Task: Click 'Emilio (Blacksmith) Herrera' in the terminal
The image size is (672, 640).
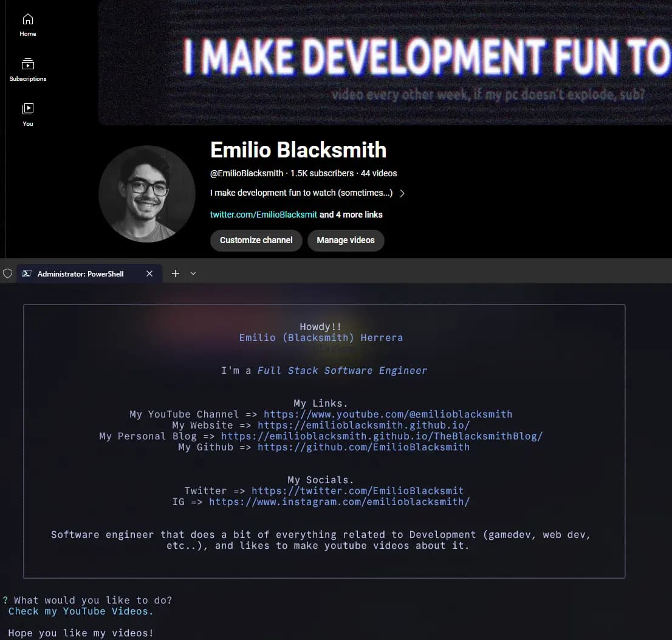Action: click(x=321, y=338)
